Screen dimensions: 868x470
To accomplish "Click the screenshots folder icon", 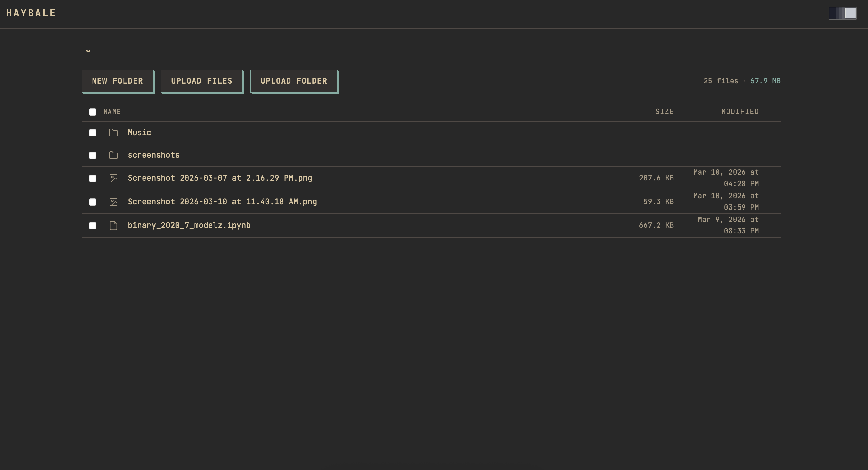I will coord(113,155).
